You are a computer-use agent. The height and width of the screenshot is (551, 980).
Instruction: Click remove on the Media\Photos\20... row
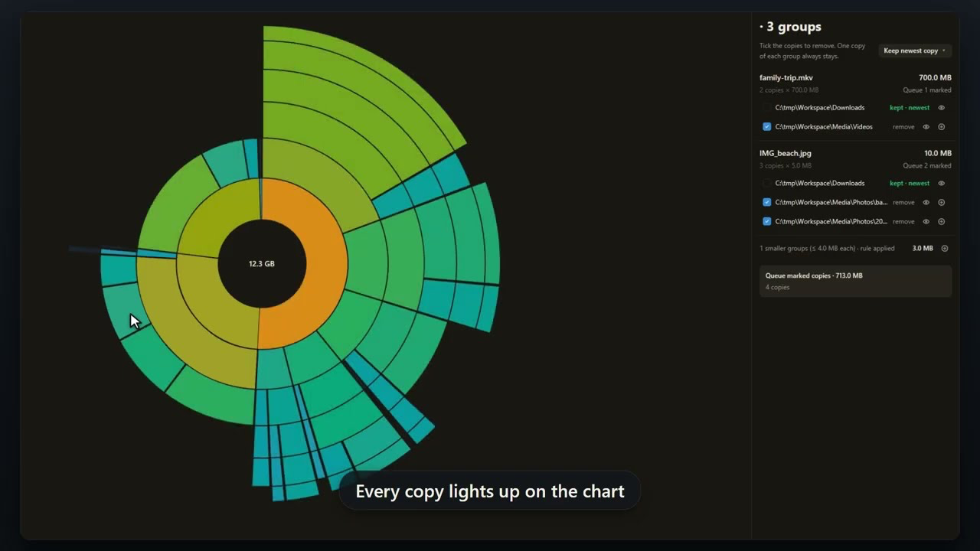903,222
